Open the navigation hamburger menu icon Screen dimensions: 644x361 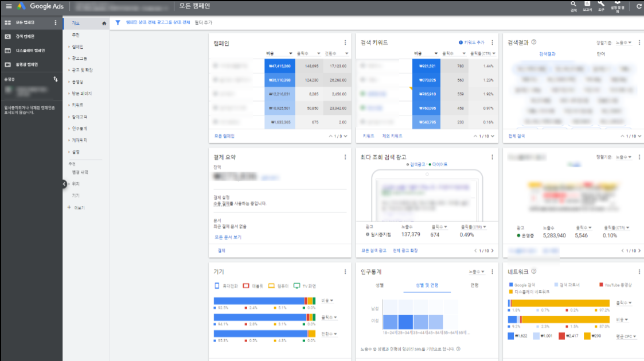click(8, 7)
